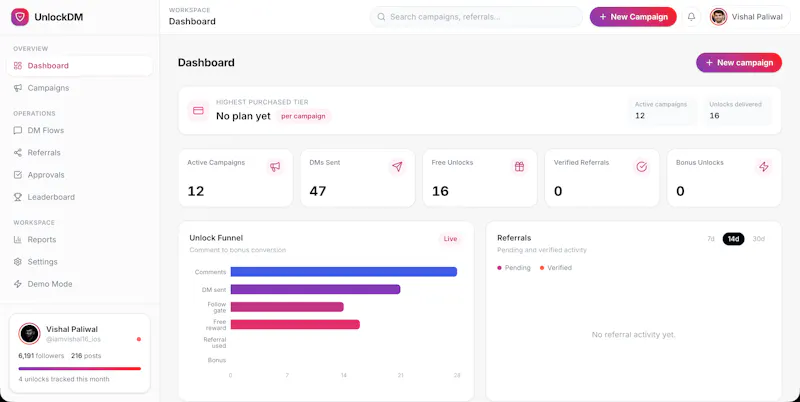800x402 pixels.
Task: Click the Free Unlocks value 16
Action: 440,191
